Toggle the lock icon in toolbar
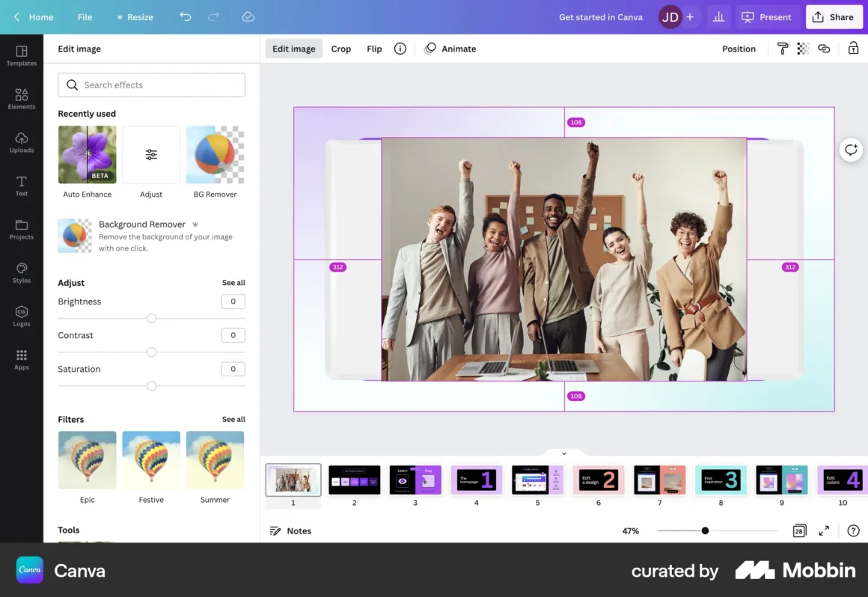This screenshot has height=597, width=868. pyautogui.click(x=853, y=49)
